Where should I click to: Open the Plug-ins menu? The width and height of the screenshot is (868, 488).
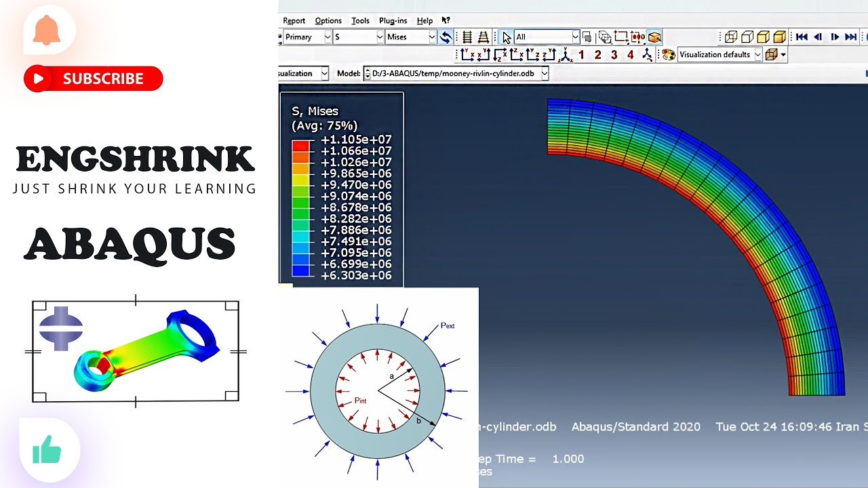pyautogui.click(x=393, y=20)
